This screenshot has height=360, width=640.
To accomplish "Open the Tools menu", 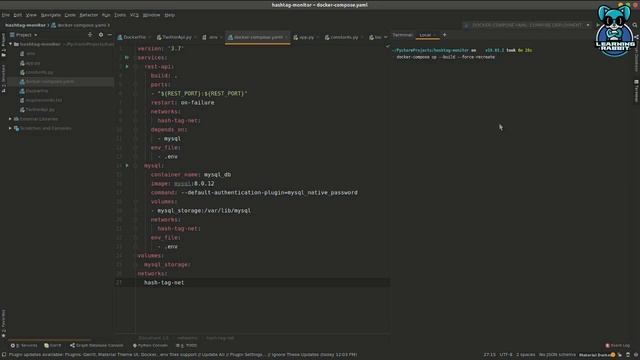I will pyautogui.click(x=120, y=15).
